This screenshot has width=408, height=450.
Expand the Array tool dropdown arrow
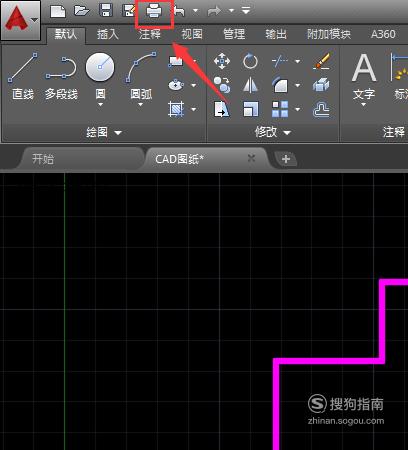tap(298, 109)
